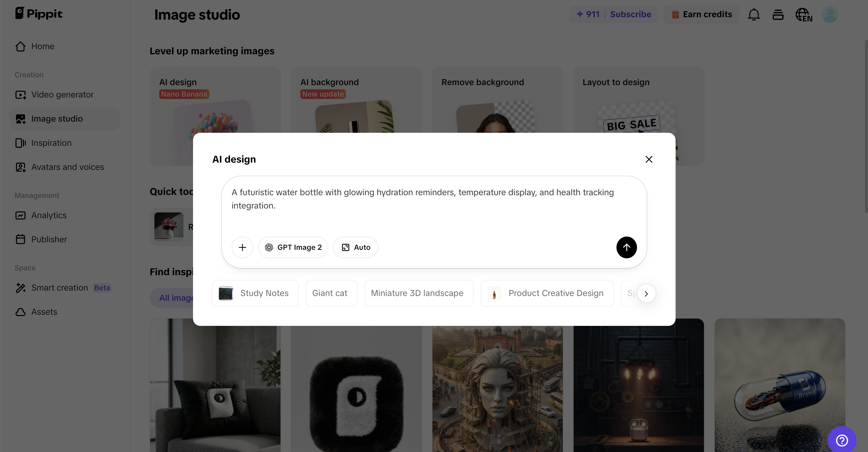The width and height of the screenshot is (868, 452).
Task: Click the page vertical scrollbar
Action: pos(866,126)
